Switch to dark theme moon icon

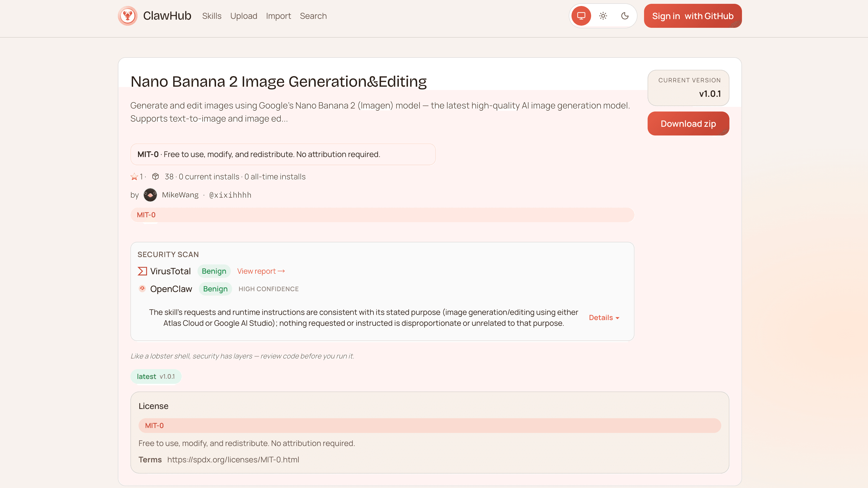pyautogui.click(x=625, y=16)
